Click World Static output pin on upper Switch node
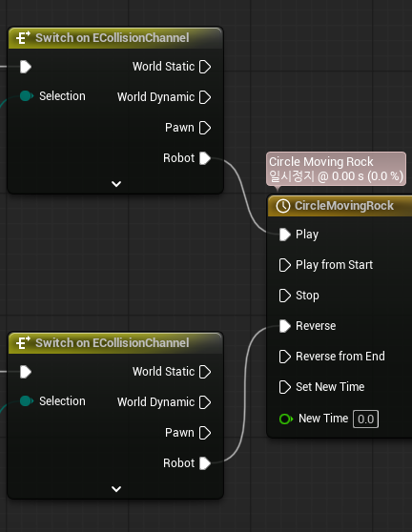412x532 pixels. [205, 67]
